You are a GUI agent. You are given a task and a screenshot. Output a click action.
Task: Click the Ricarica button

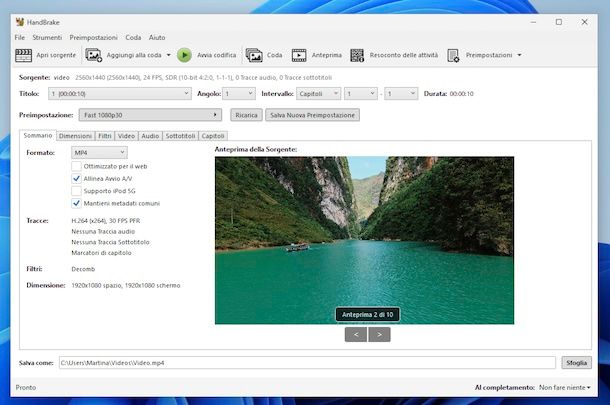pyautogui.click(x=246, y=115)
